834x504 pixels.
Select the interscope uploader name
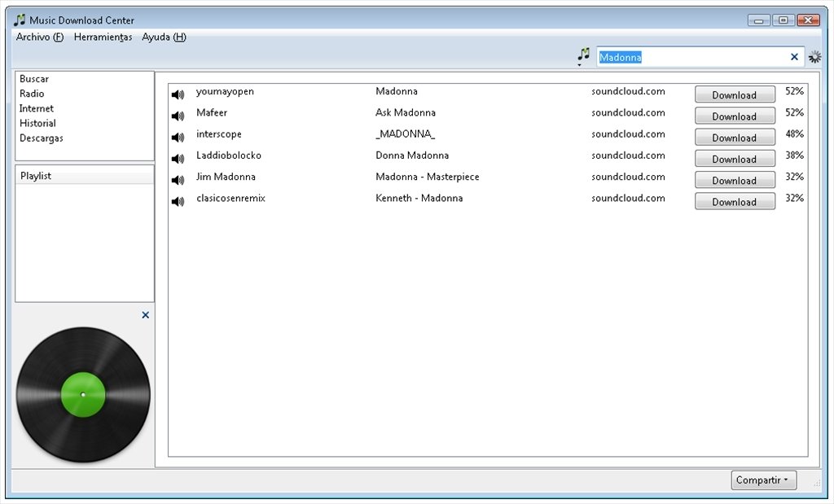pos(218,134)
